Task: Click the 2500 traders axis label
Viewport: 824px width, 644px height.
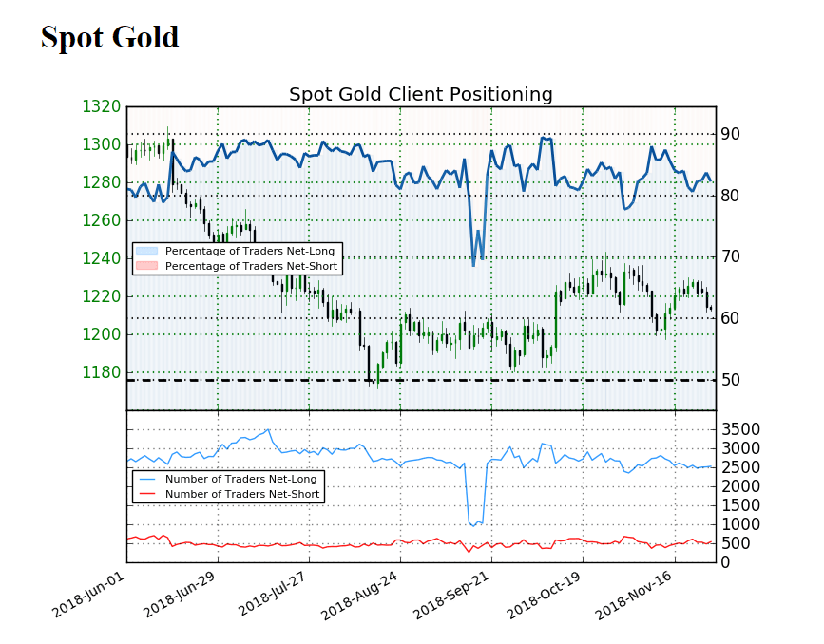Action: (740, 467)
